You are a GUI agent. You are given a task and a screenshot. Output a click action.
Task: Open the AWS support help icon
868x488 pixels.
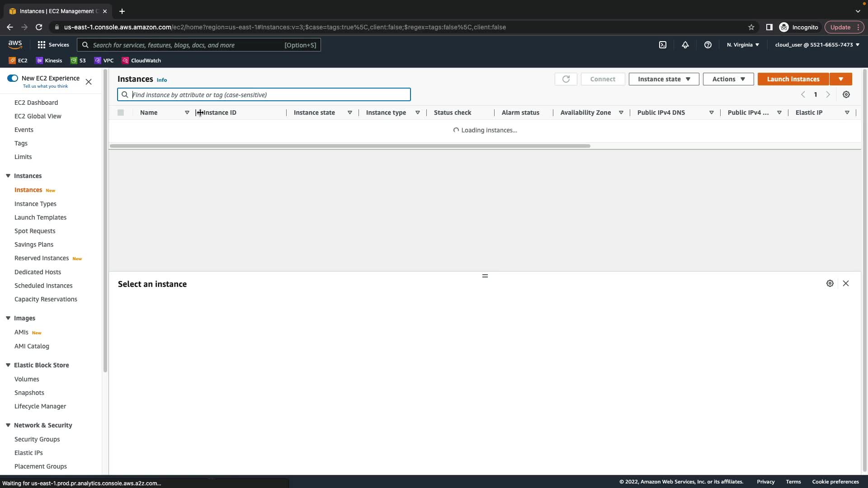click(x=708, y=45)
